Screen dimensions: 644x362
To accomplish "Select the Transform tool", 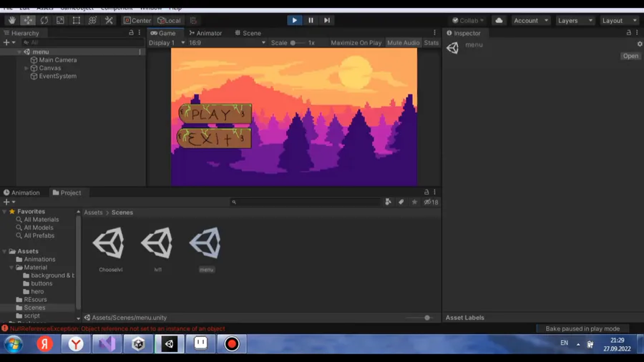I will (92, 20).
